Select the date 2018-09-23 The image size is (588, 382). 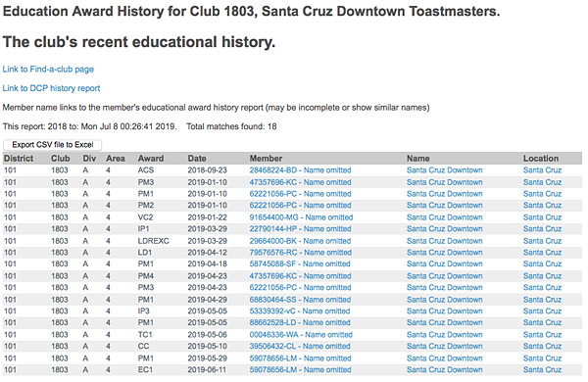(x=208, y=170)
